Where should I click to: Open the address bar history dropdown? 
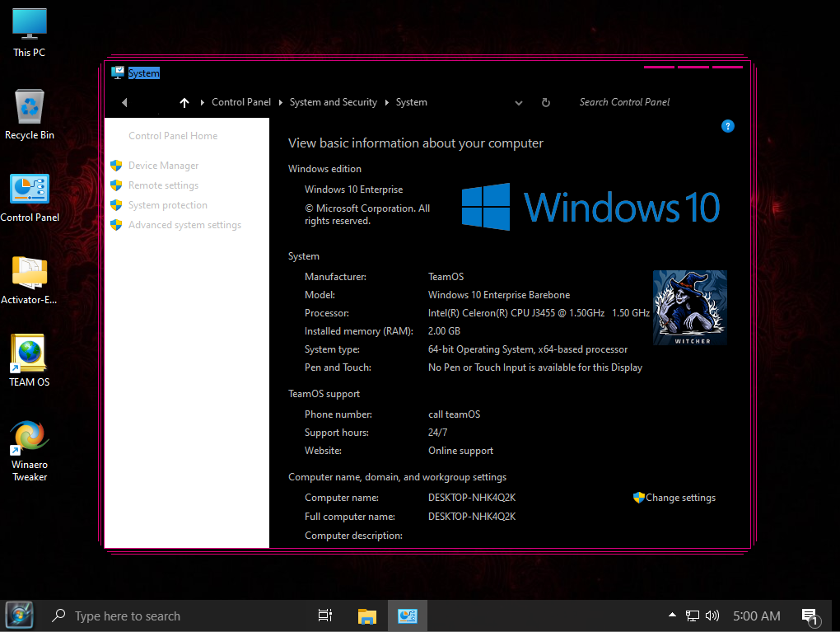(519, 103)
